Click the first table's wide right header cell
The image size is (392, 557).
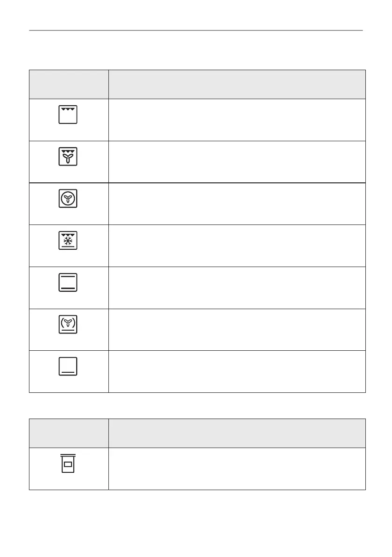click(x=237, y=85)
